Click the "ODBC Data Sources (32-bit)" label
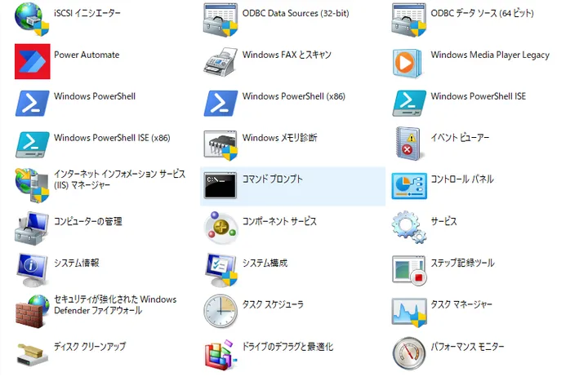This screenshot has width=588, height=381. (296, 13)
